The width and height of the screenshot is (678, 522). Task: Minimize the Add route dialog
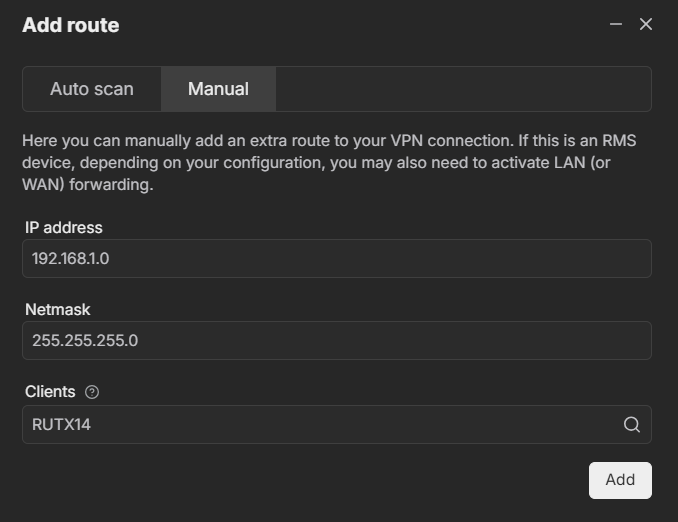click(616, 24)
